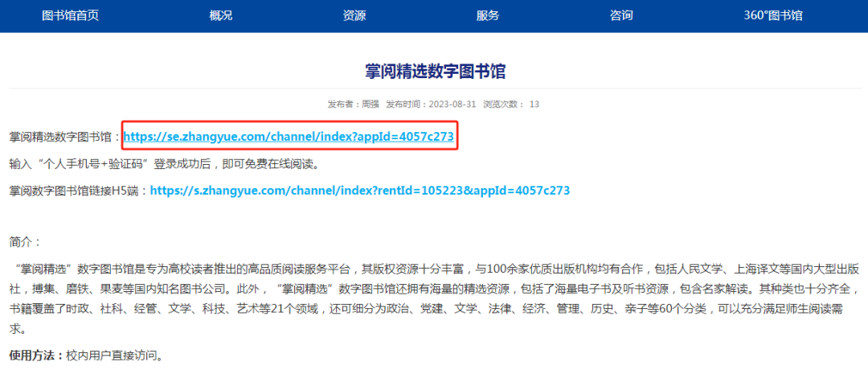Viewport: 868px width, 370px height.
Task: Select 概况 in the top navigation bar
Action: (220, 15)
